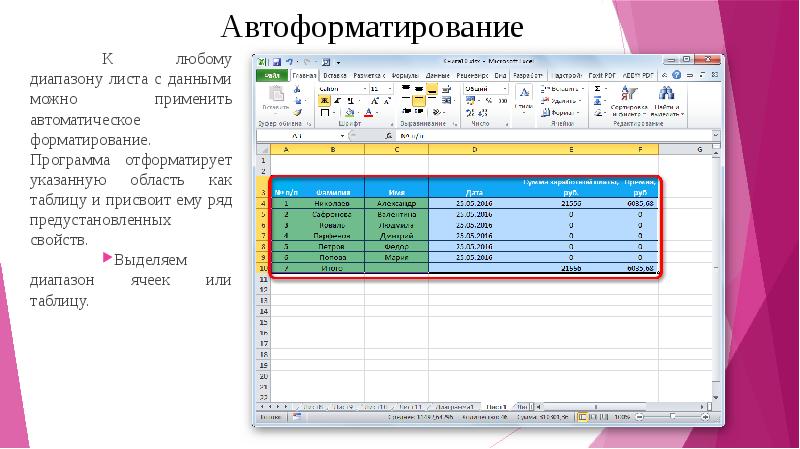Expand the font size dropdown
800x449 pixels.
pos(389,89)
